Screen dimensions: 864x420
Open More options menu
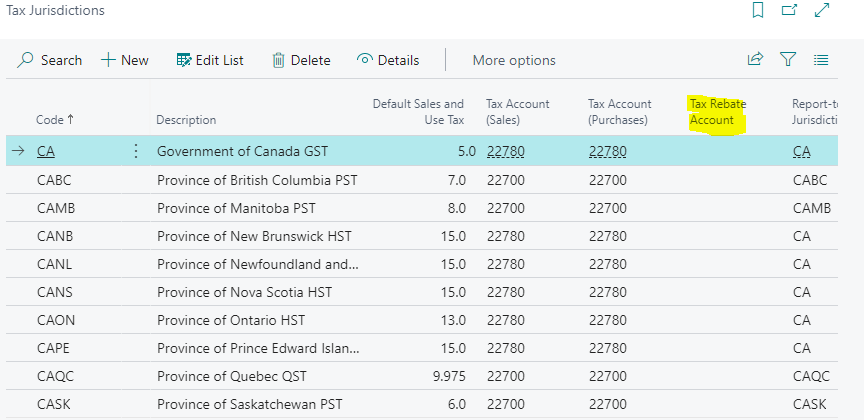pos(514,60)
